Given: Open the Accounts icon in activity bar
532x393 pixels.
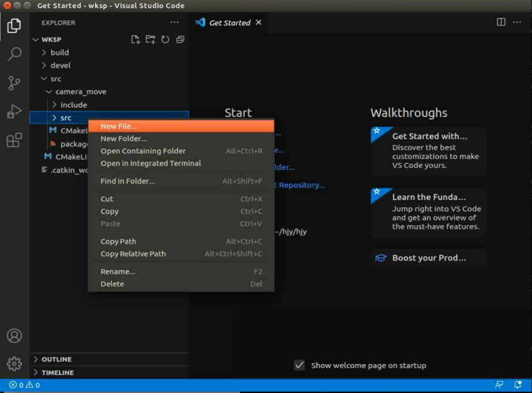Looking at the screenshot, I should (14, 336).
